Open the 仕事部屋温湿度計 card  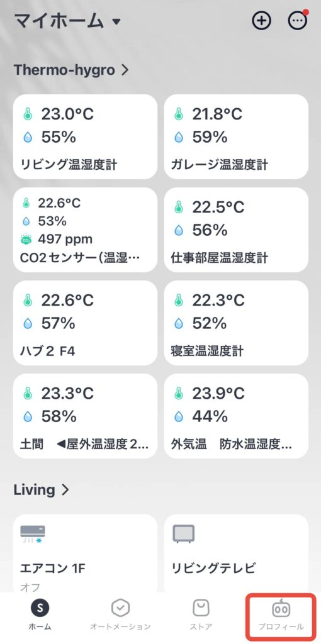pos(236,230)
